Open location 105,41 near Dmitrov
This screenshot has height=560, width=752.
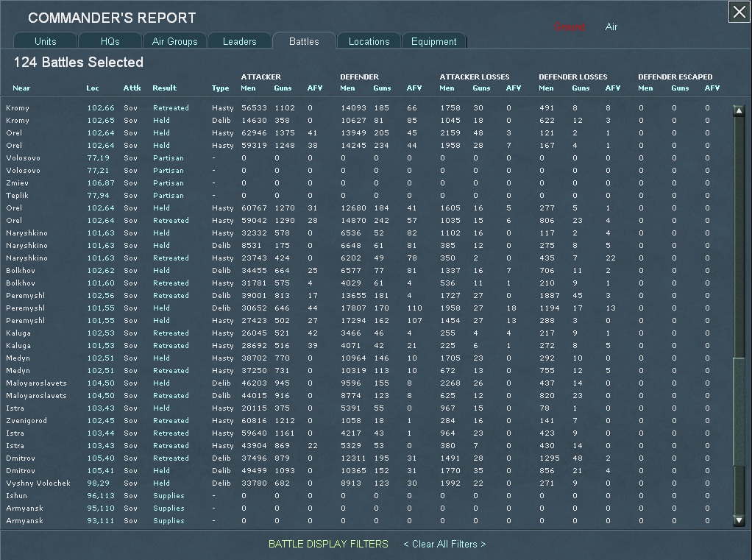[x=101, y=470]
